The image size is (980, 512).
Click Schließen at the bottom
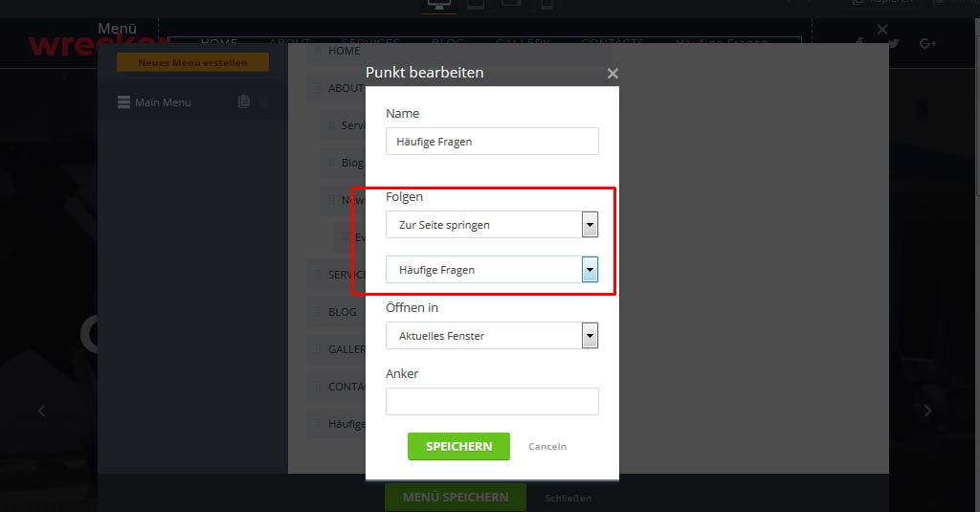pos(568,499)
